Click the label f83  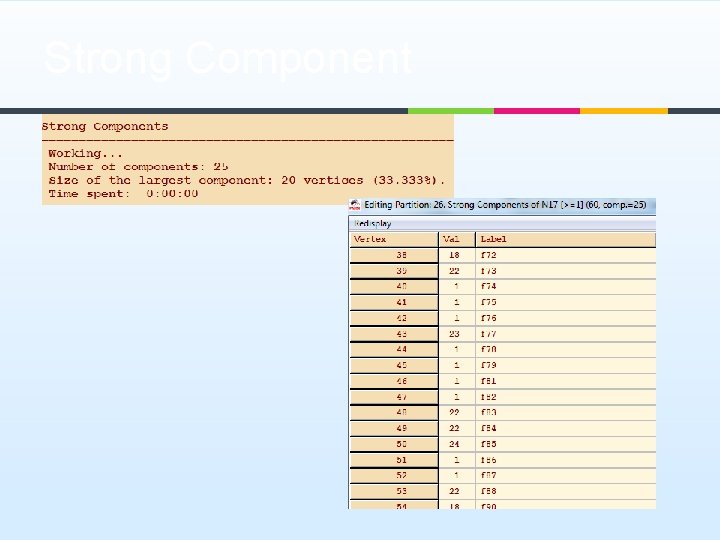coord(489,412)
